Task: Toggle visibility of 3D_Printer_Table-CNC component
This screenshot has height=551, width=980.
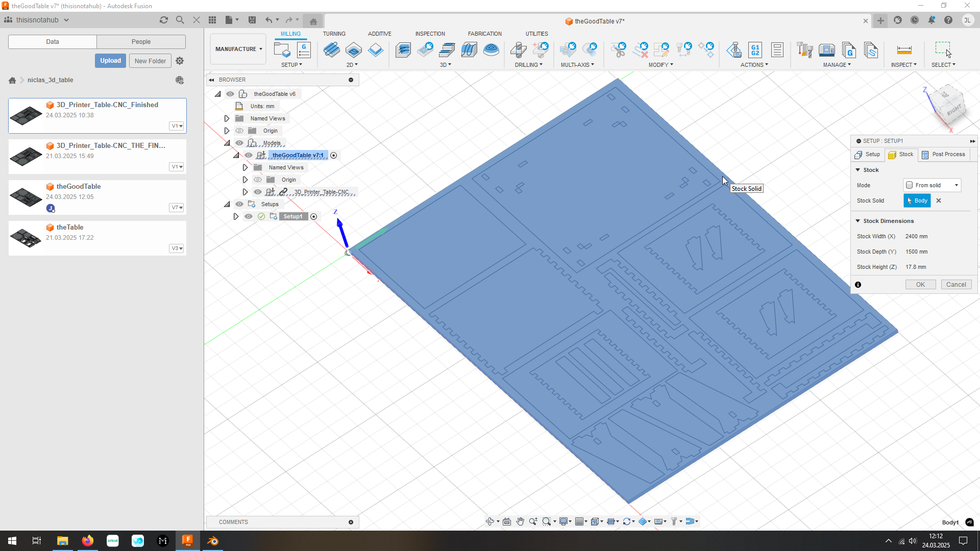Action: pyautogui.click(x=258, y=192)
